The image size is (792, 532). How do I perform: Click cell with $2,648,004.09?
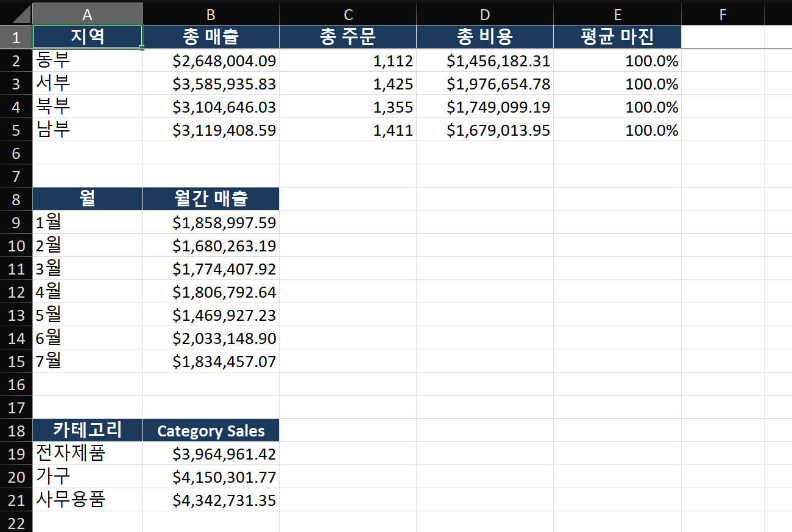211,60
